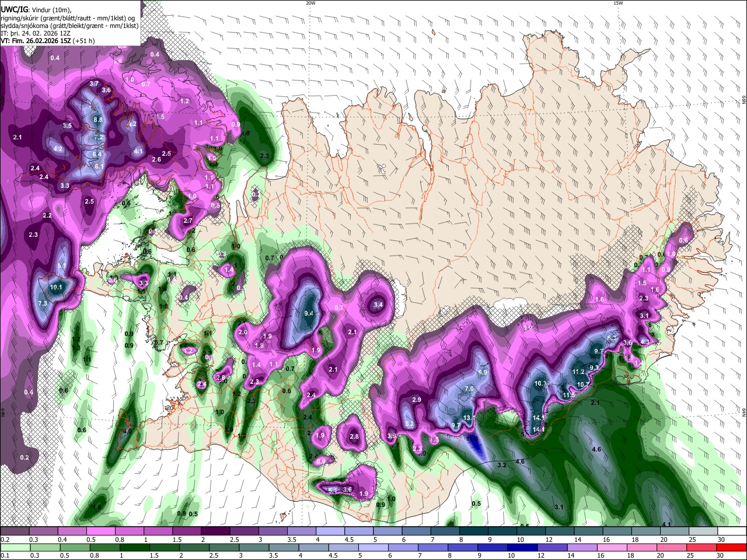Click the 4.0 rain value

127,431
